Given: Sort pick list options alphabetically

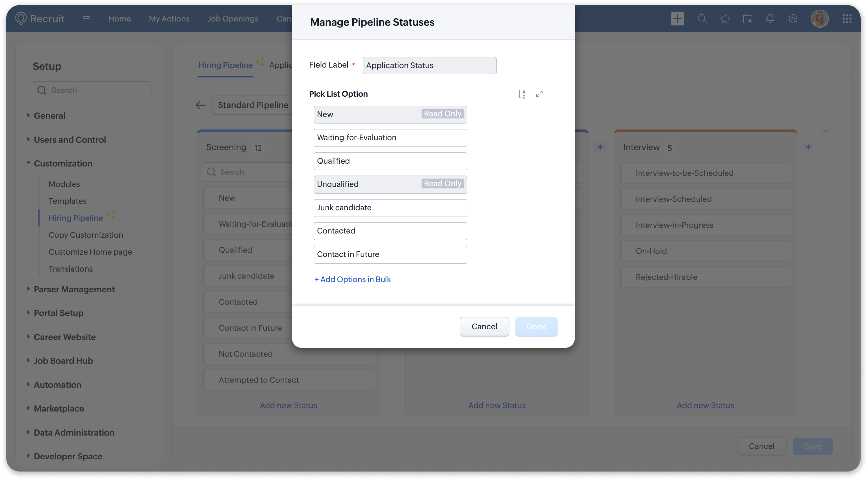Looking at the screenshot, I should 522,94.
